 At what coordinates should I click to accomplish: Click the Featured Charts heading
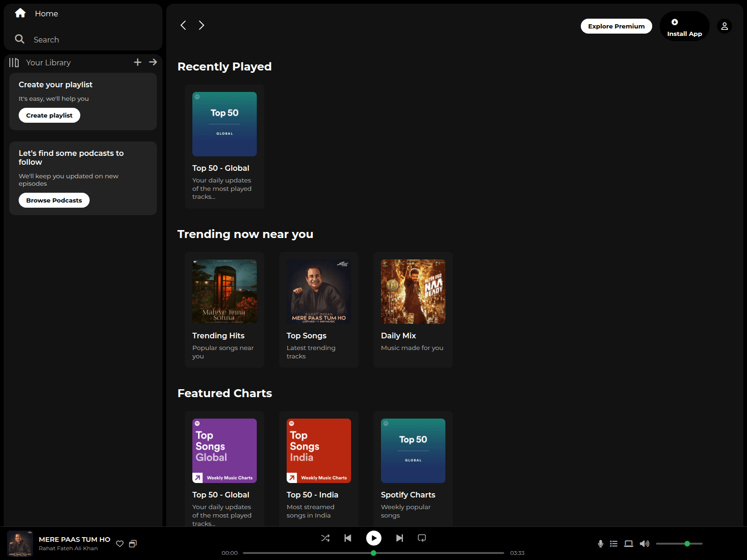(225, 393)
